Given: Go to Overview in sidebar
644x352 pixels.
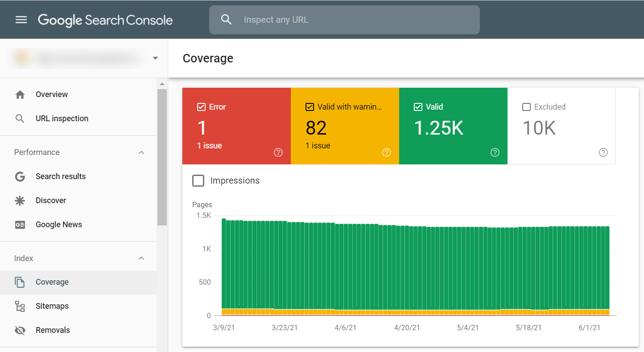Looking at the screenshot, I should click(78, 94).
